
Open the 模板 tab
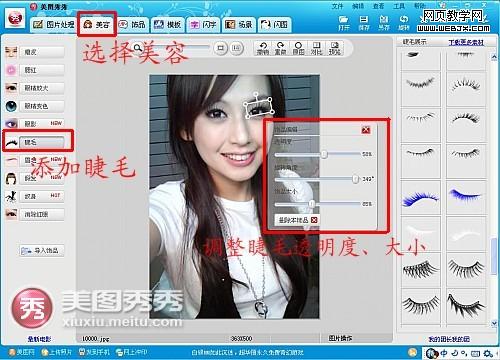click(168, 24)
